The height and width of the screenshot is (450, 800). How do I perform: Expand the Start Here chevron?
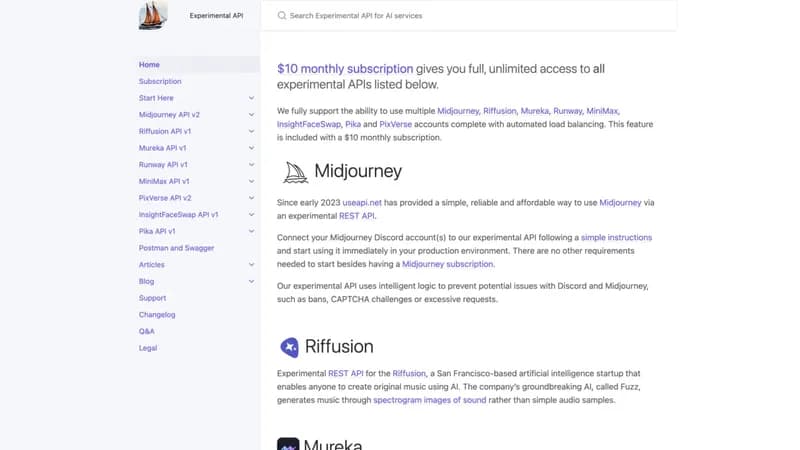pyautogui.click(x=251, y=98)
